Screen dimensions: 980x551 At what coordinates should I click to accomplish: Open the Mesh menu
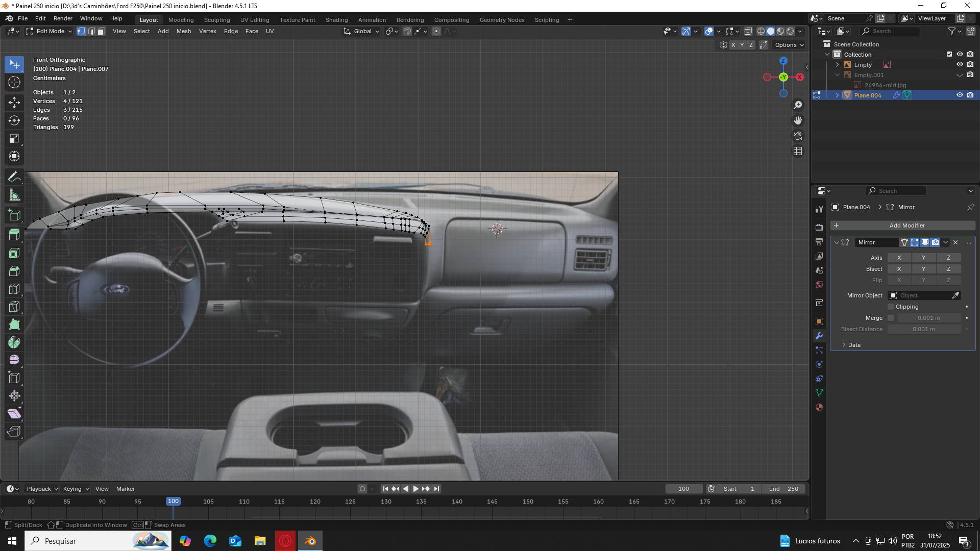pos(183,32)
